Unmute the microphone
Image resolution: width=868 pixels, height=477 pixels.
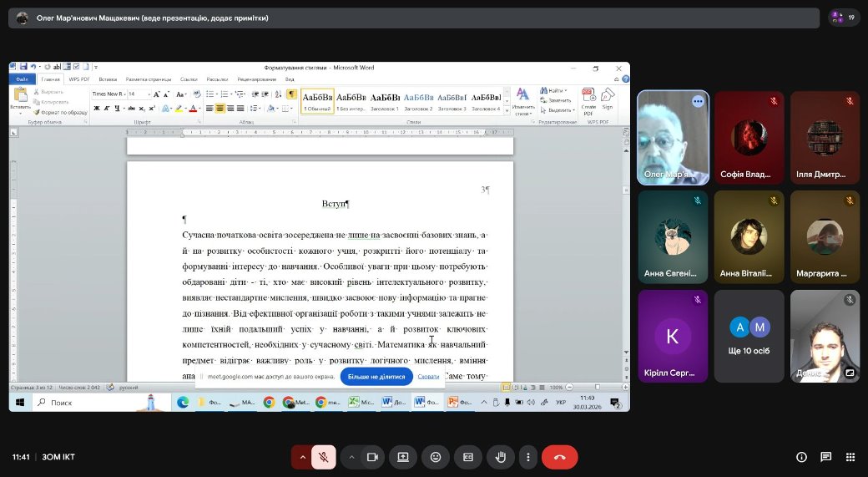[324, 457]
